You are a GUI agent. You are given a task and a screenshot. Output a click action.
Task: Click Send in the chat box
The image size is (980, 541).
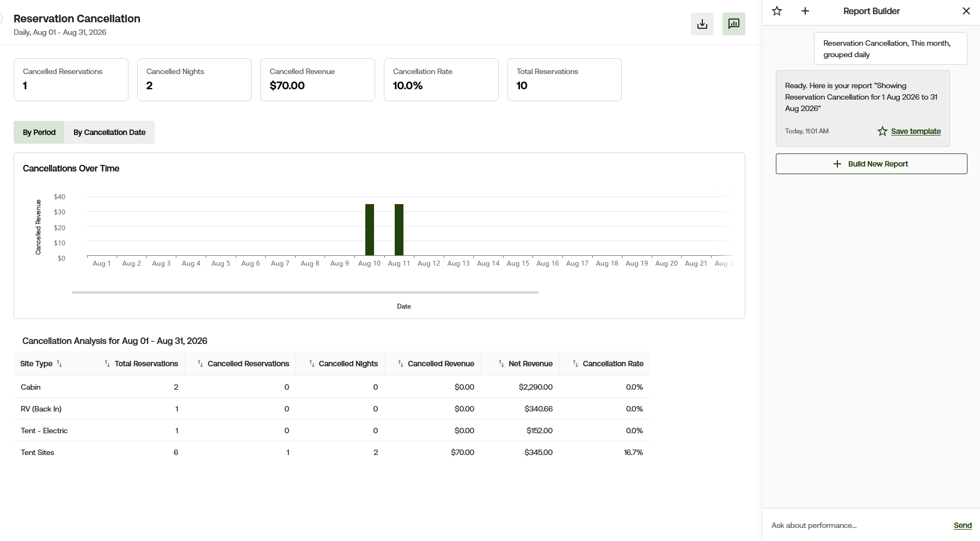tap(963, 525)
